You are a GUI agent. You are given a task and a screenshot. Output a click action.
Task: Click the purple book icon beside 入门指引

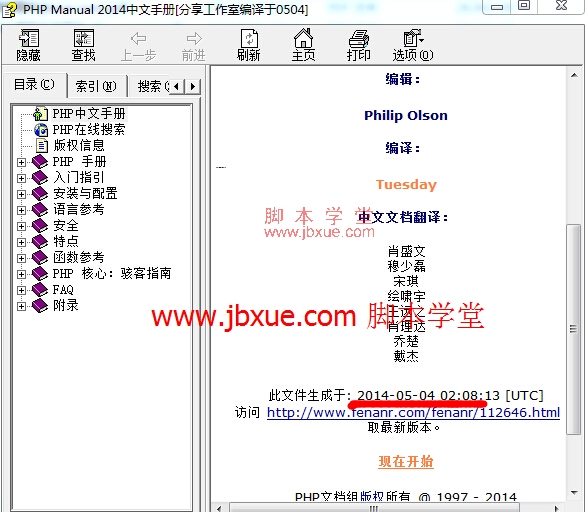click(x=40, y=178)
